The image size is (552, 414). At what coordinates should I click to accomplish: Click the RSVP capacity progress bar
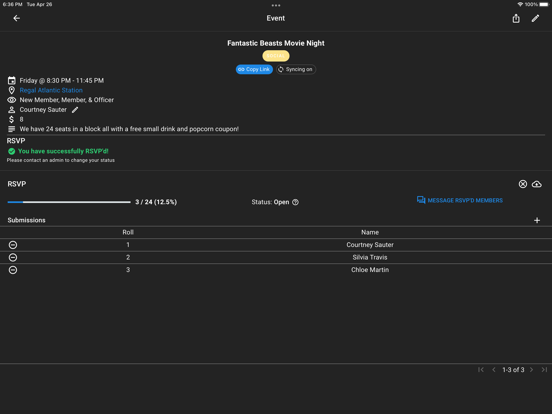69,202
